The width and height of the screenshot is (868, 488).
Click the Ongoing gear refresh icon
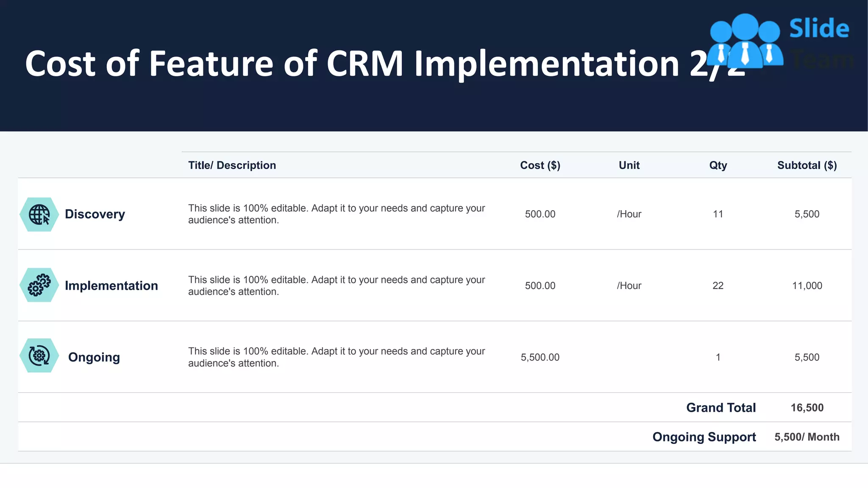pyautogui.click(x=39, y=356)
